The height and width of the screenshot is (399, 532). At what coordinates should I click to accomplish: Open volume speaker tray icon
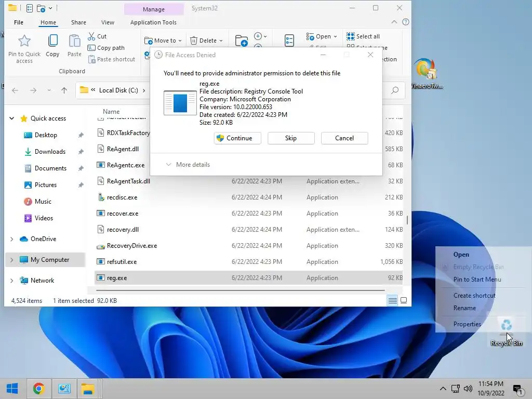pyautogui.click(x=468, y=389)
